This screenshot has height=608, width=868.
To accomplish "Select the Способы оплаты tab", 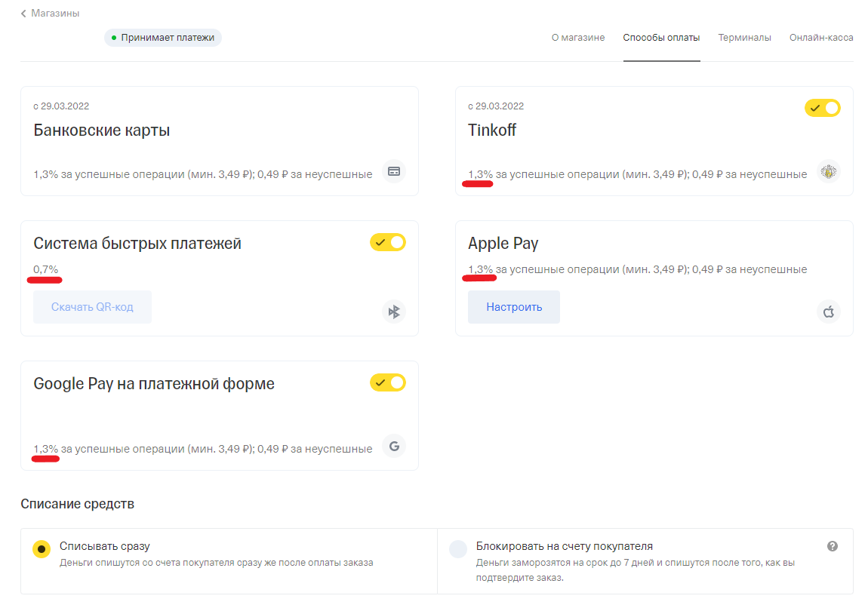I will pos(661,38).
